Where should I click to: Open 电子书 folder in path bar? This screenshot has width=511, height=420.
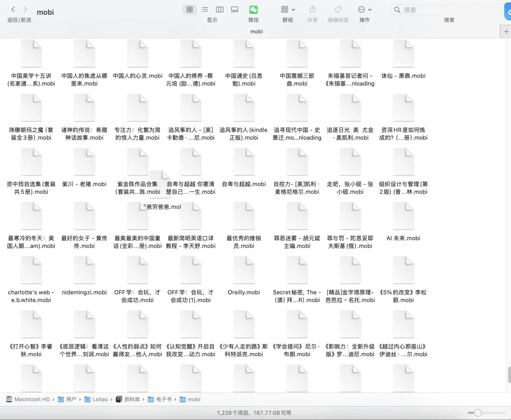point(160,399)
